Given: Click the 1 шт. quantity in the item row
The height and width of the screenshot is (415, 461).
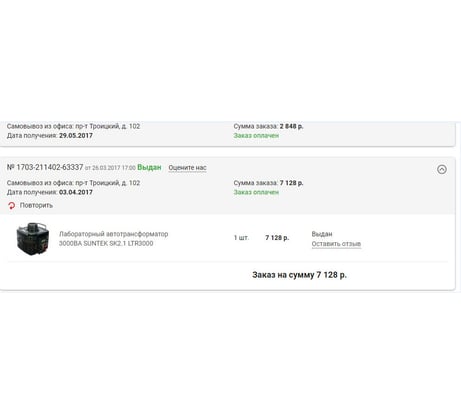Looking at the screenshot, I should [x=241, y=238].
